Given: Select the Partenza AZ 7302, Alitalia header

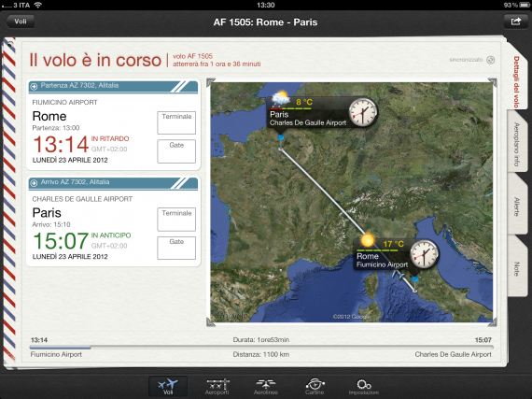Looking at the screenshot, I should click(x=113, y=87).
